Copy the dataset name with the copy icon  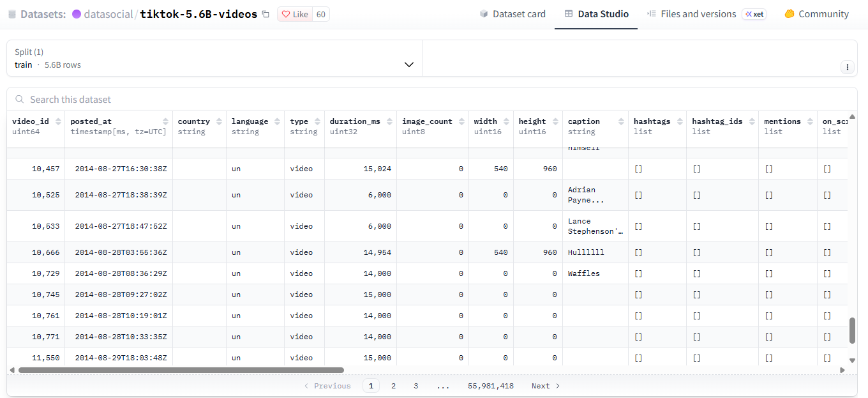[266, 14]
